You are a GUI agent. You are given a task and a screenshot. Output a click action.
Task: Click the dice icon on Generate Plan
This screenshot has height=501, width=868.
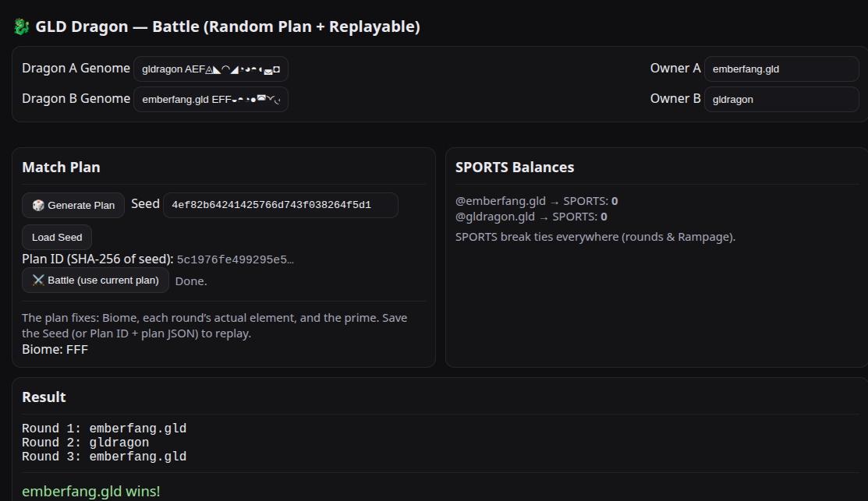pos(38,205)
